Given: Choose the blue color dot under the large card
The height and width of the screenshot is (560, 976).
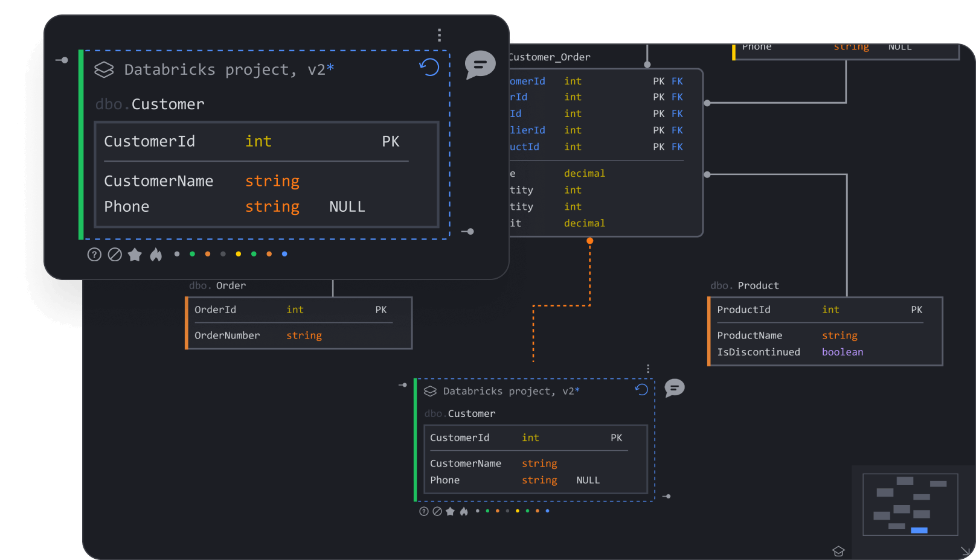Looking at the screenshot, I should point(284,254).
